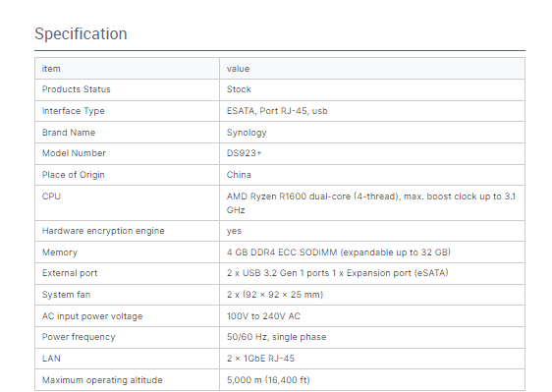Click the 'Place of Origin' label
The image size is (552, 392).
74,175
